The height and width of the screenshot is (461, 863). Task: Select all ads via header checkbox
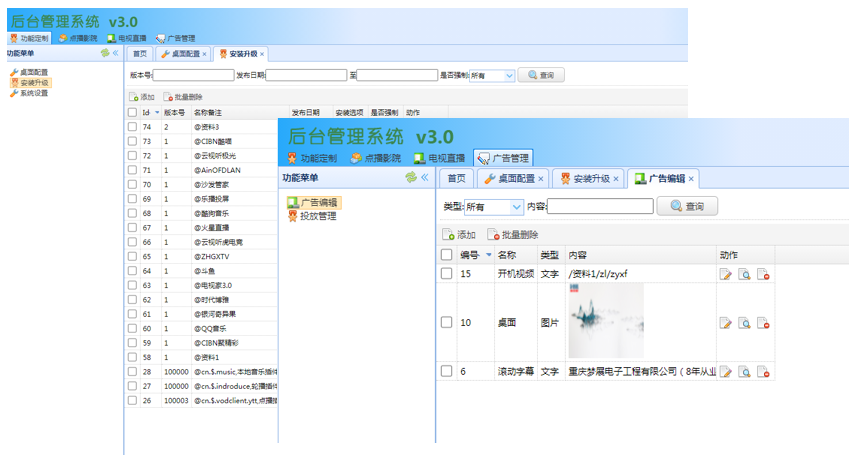point(447,255)
